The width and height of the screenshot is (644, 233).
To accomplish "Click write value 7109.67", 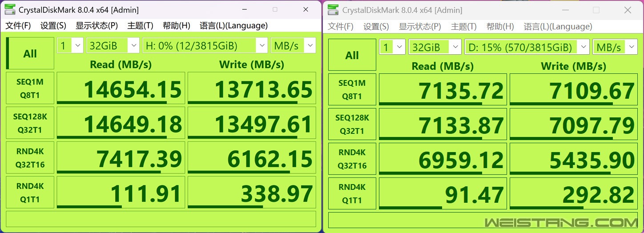I will pos(574,89).
